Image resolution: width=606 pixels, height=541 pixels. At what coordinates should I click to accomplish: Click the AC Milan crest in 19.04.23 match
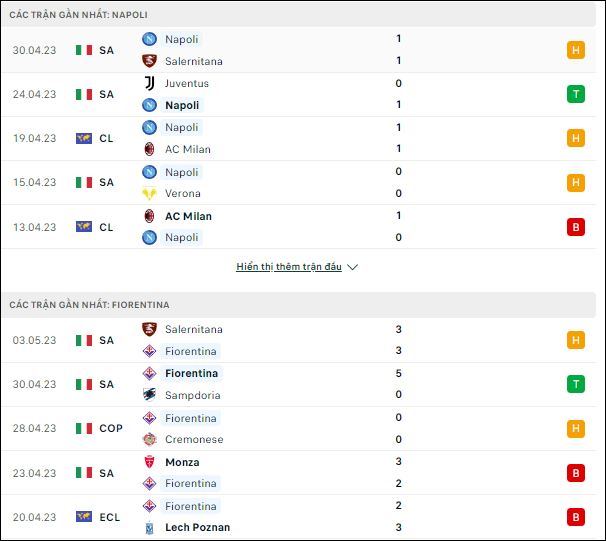[x=149, y=149]
